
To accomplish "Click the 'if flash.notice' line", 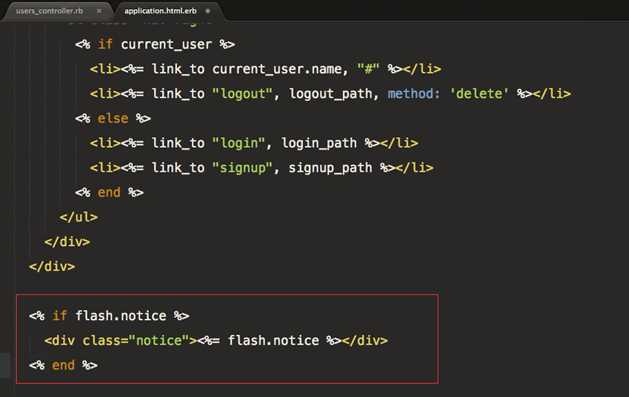I will (x=109, y=316).
